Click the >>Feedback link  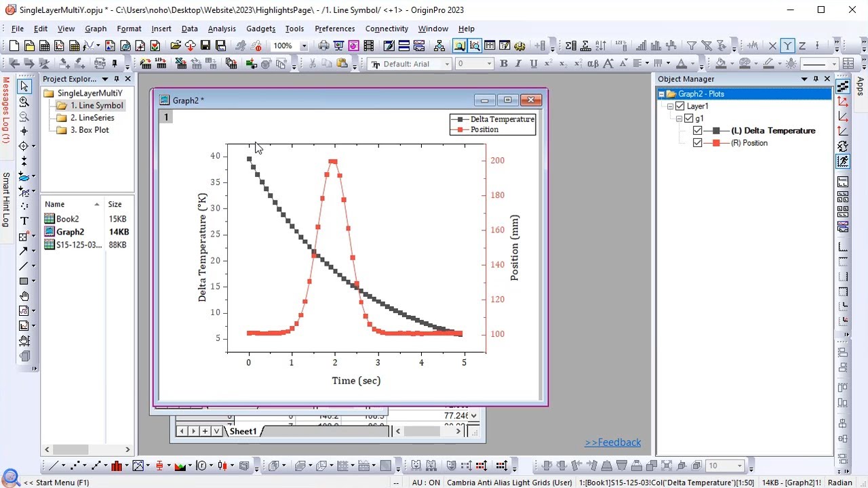[x=612, y=442]
